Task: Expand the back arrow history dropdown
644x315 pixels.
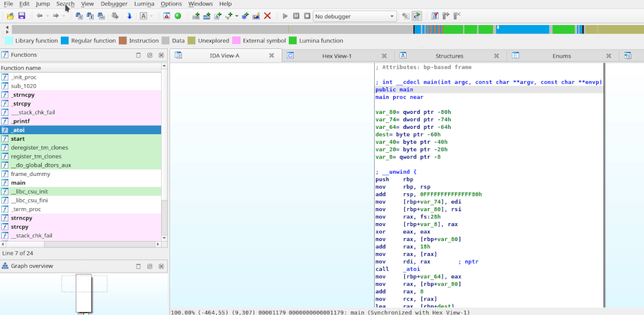Action: (48, 16)
